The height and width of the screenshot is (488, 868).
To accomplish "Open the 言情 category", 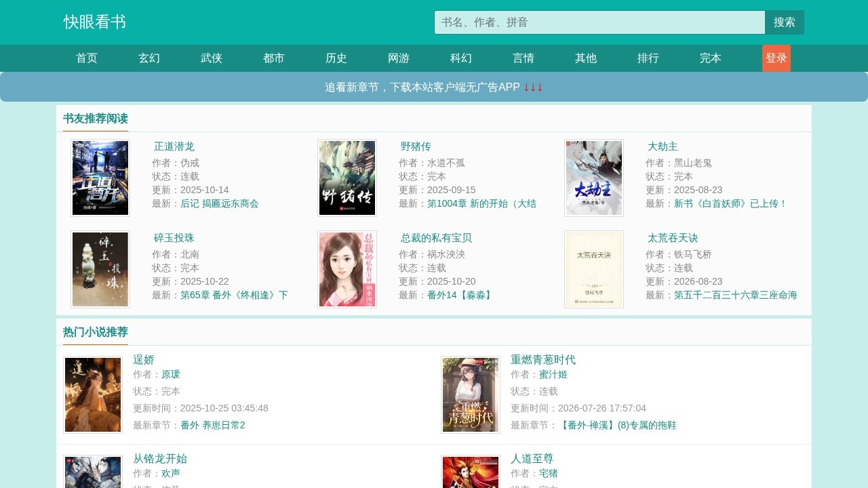I will [x=524, y=58].
